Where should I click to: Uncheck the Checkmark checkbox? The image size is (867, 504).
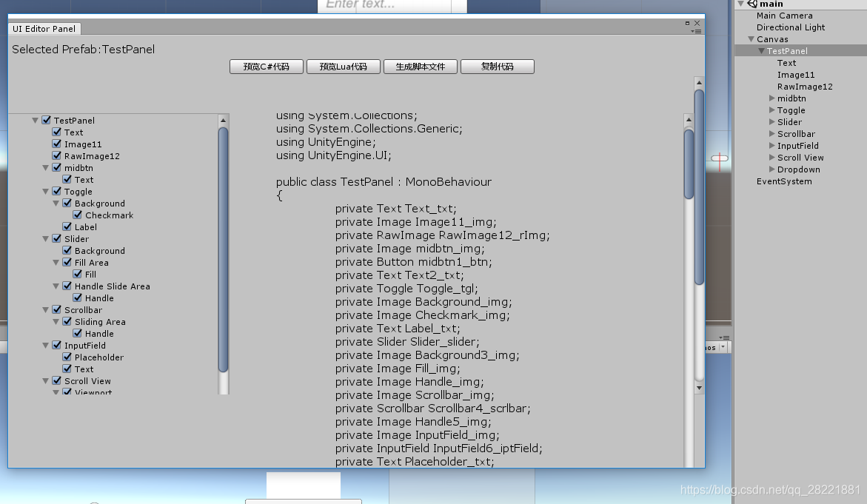(x=78, y=215)
